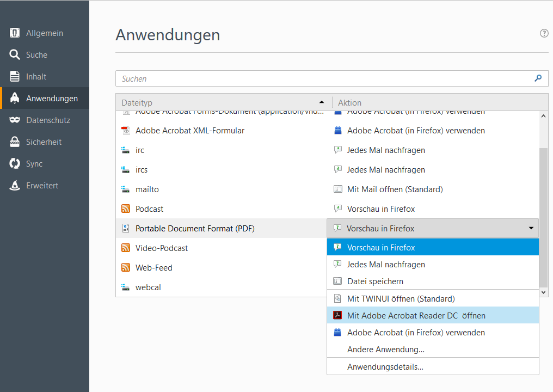This screenshot has width=553, height=392.
Task: Sort by Dateityp column arrow
Action: pos(321,102)
